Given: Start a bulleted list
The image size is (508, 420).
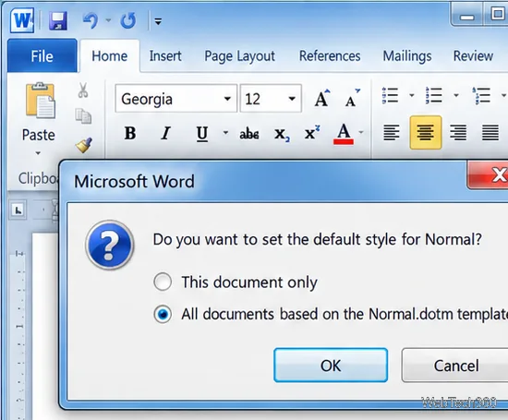Looking at the screenshot, I should click(x=390, y=95).
